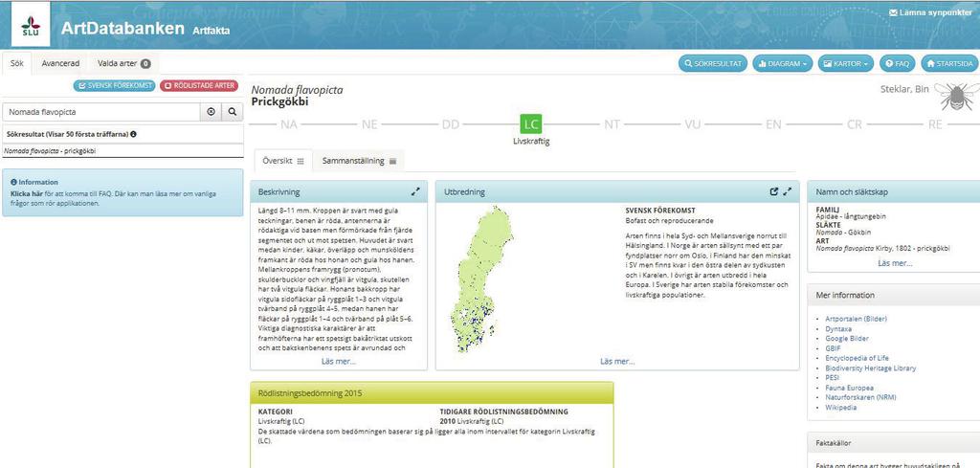The width and height of the screenshot is (980, 468).
Task: Go to Startsida
Action: pos(950,64)
